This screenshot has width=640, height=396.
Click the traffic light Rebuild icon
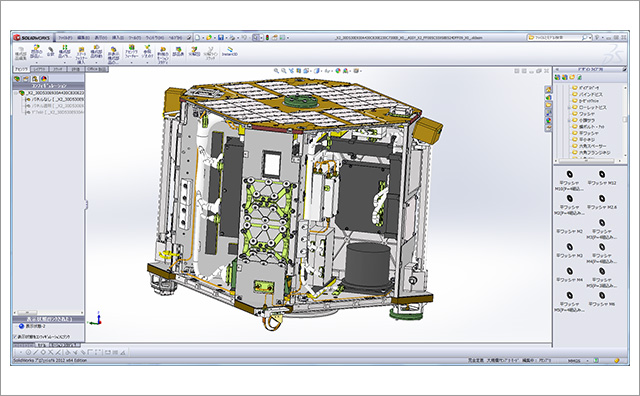pyautogui.click(x=268, y=38)
